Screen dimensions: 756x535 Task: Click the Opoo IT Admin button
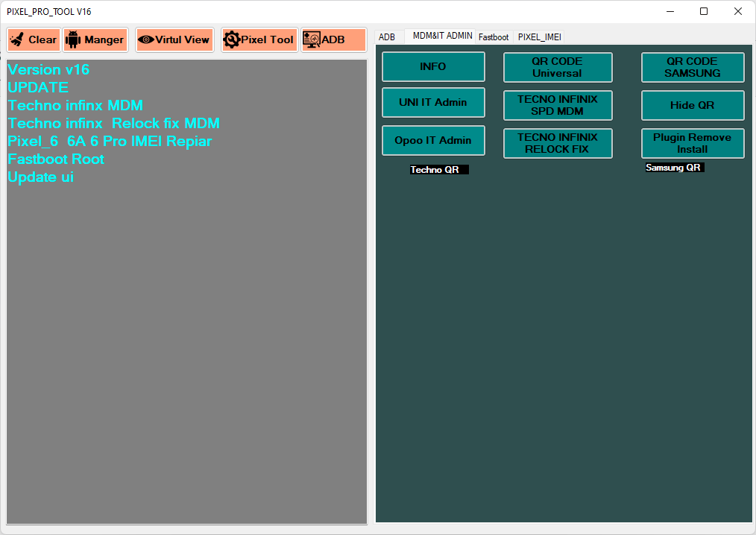pos(433,141)
